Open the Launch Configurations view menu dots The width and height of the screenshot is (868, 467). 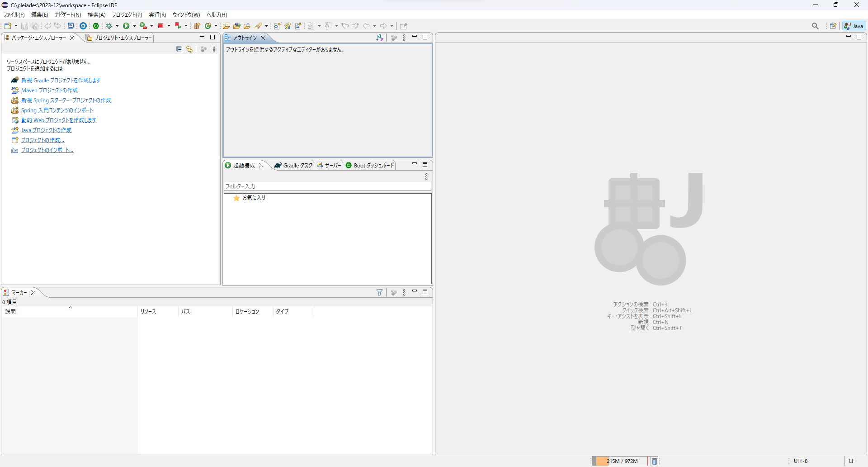point(426,177)
